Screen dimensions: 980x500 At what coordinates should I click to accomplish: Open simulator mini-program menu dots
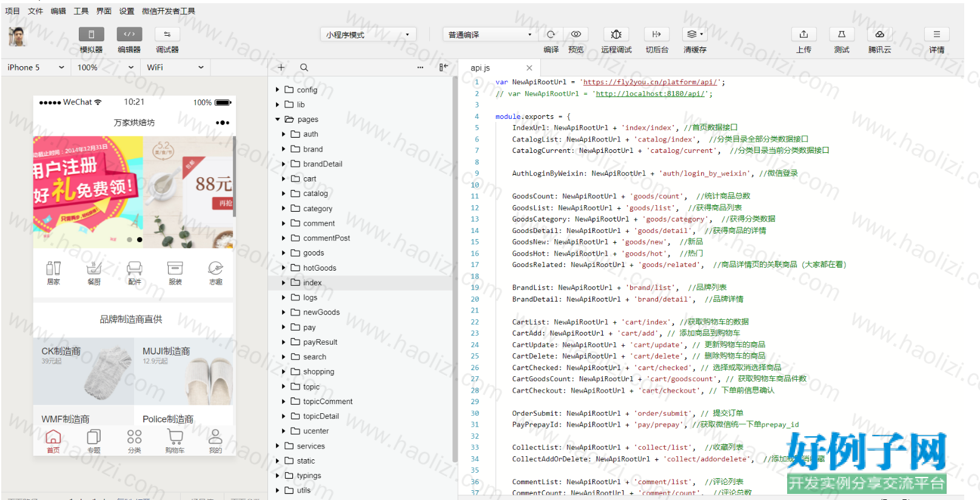223,123
